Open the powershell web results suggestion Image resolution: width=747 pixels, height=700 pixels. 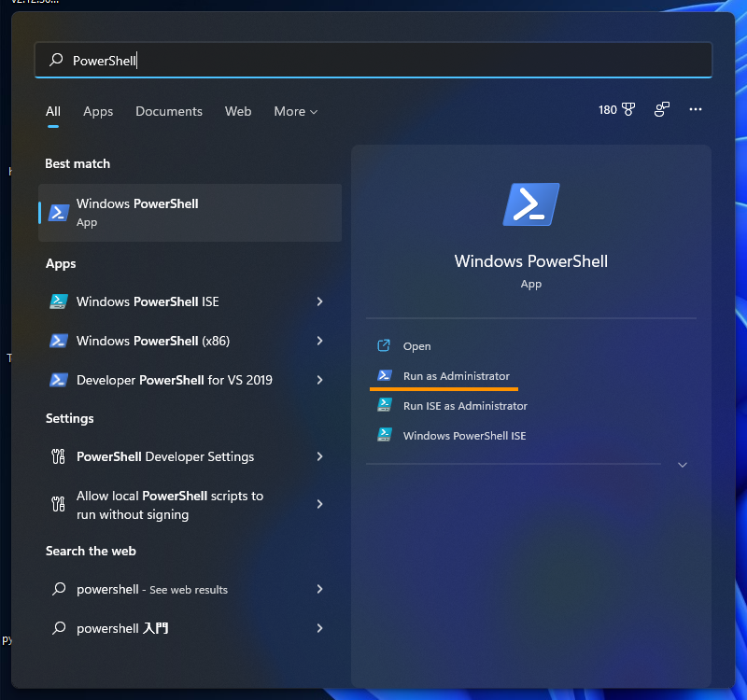pos(151,589)
